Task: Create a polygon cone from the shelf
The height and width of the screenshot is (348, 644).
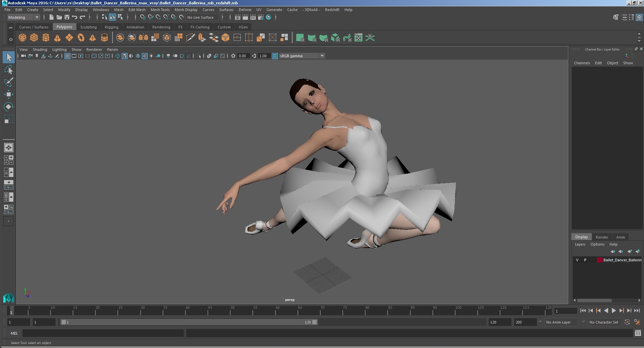Action: [x=57, y=38]
